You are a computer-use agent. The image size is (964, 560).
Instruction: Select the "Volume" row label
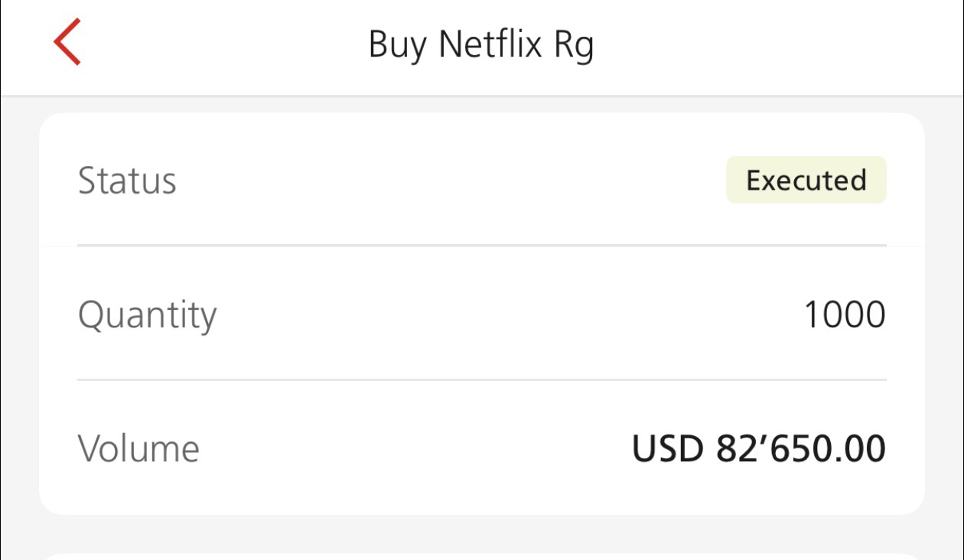pyautogui.click(x=138, y=448)
